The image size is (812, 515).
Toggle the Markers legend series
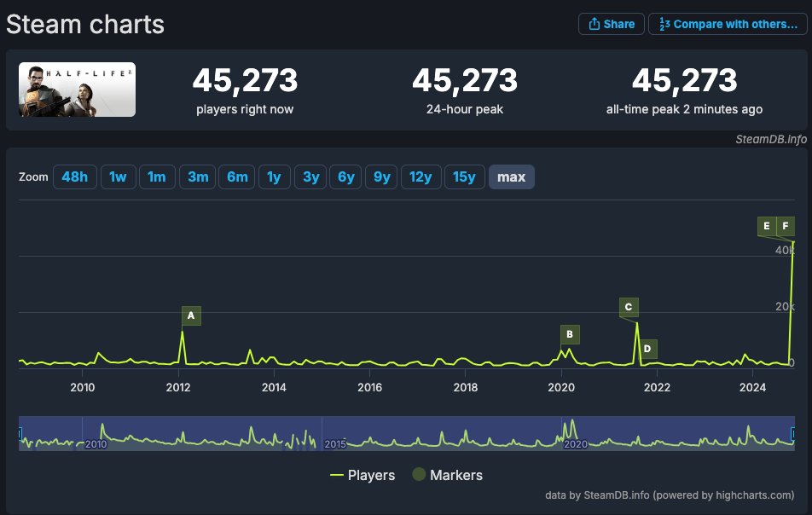(448, 475)
